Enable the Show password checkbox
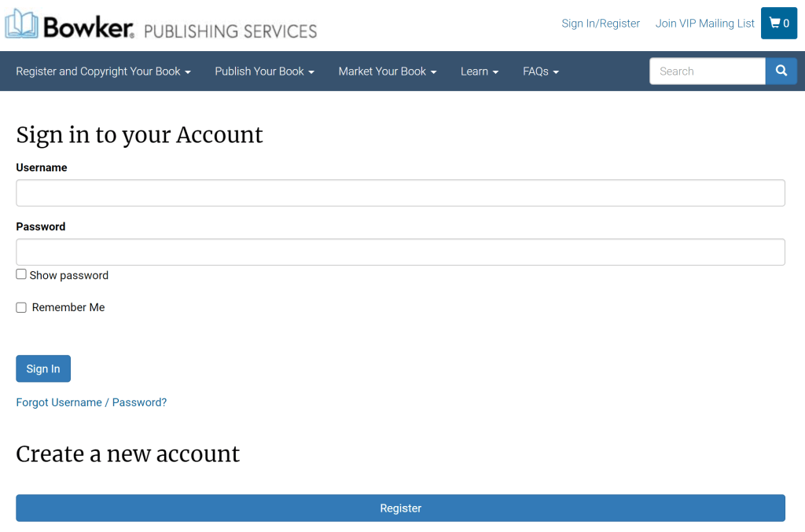Screen dimensions: 805x532 (21, 274)
